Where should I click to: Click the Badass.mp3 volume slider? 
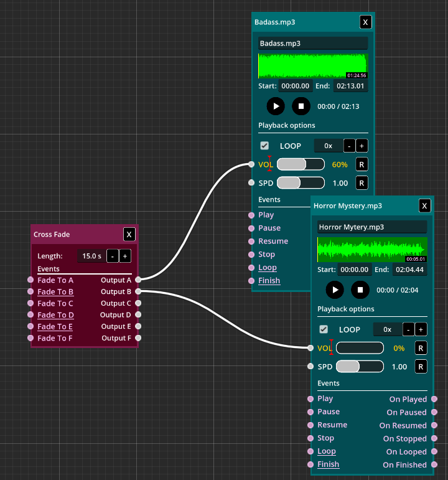(301, 164)
